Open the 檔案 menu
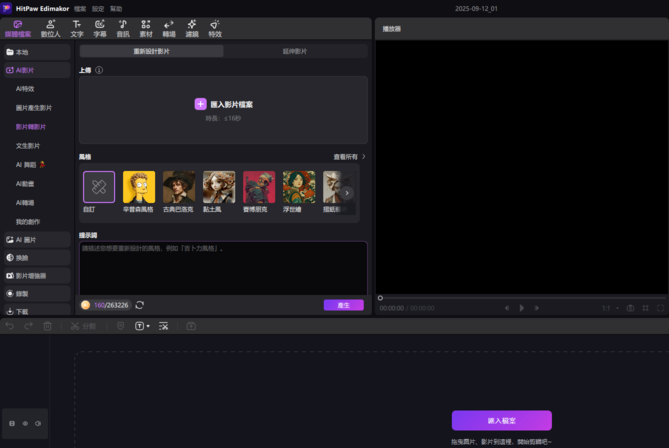The image size is (669, 448). [80, 8]
